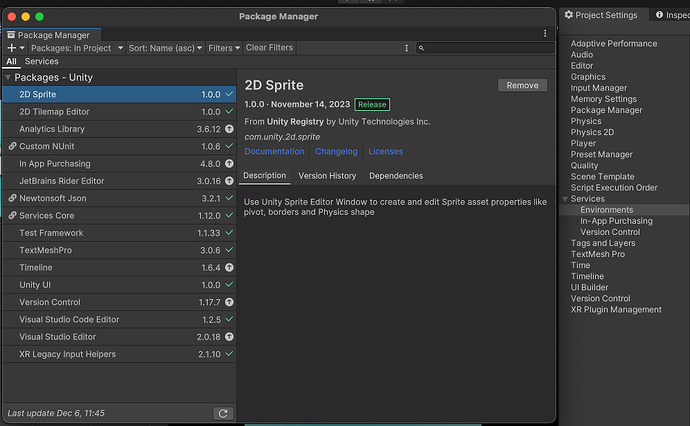The image size is (690, 426).
Task: Click the Remove button for 2D Sprite
Action: [x=522, y=86]
